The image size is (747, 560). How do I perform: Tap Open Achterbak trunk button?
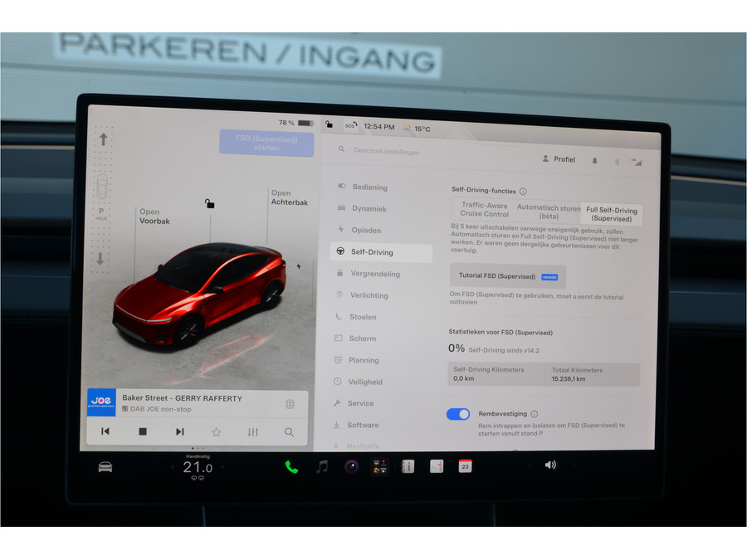point(289,197)
